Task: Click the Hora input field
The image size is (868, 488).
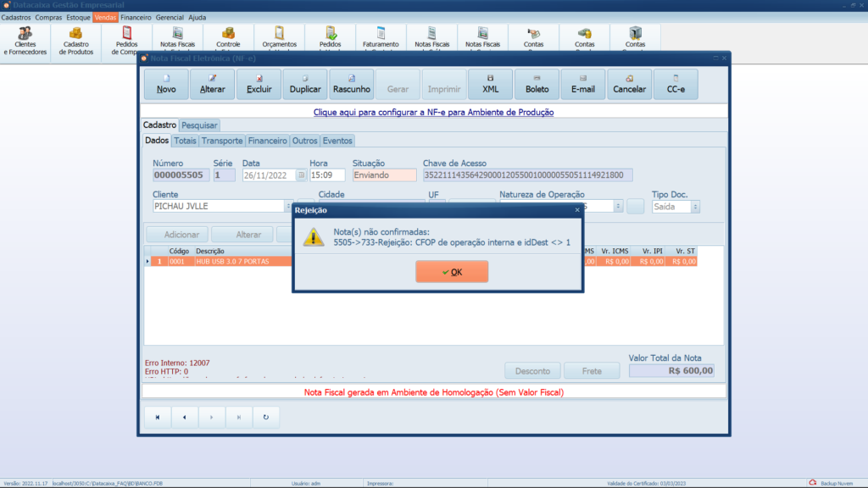Action: (327, 175)
